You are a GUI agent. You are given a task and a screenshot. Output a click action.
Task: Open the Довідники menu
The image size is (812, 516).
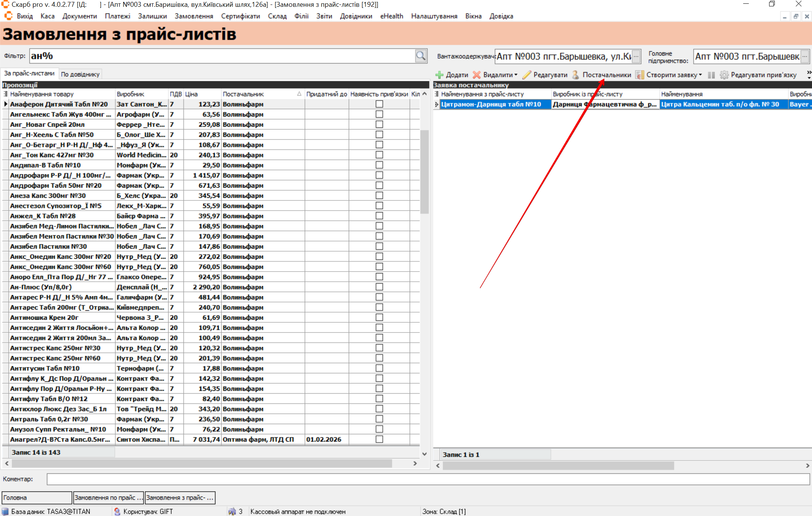pyautogui.click(x=355, y=16)
